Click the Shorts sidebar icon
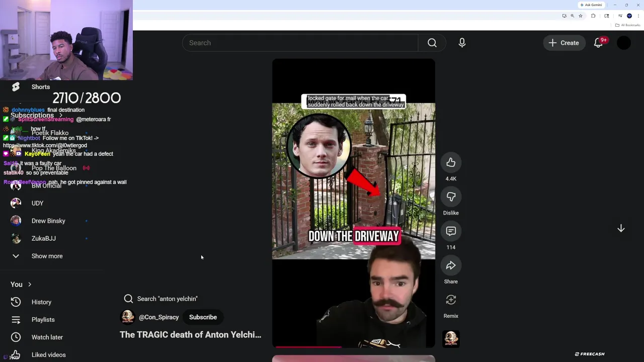The width and height of the screenshot is (644, 362). tap(16, 86)
